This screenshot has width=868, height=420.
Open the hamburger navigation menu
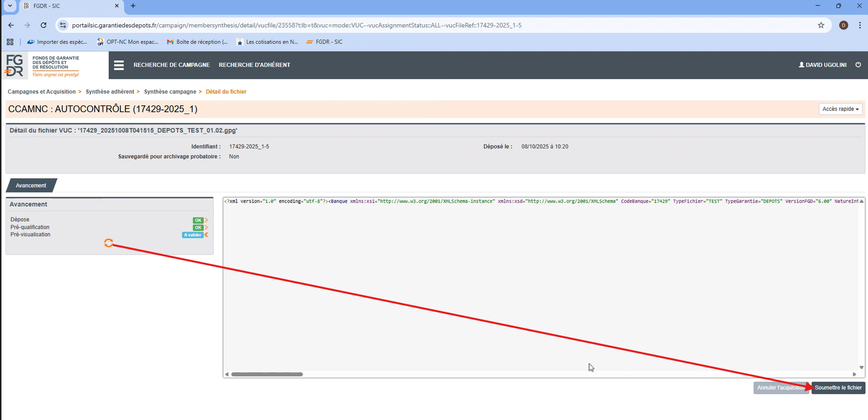[119, 65]
